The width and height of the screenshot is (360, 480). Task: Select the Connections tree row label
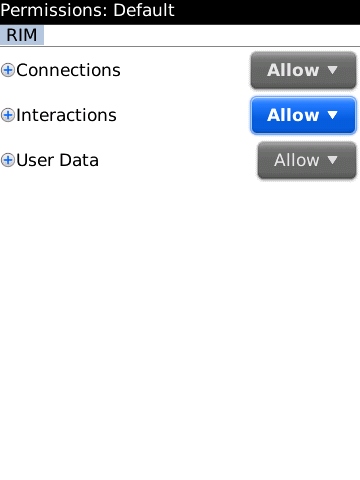(x=68, y=70)
